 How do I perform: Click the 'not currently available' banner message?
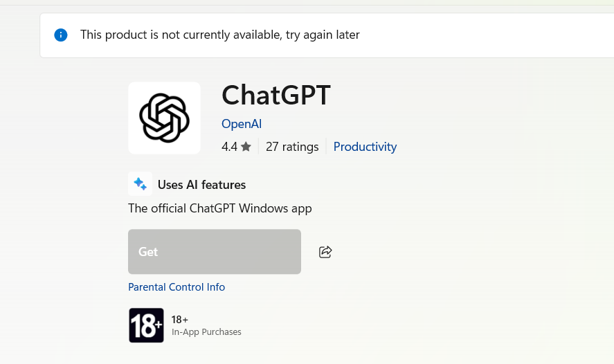[x=220, y=35]
